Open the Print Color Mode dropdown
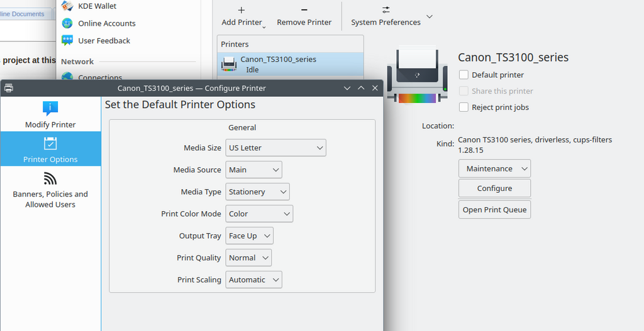Image resolution: width=644 pixels, height=331 pixels. coord(258,214)
